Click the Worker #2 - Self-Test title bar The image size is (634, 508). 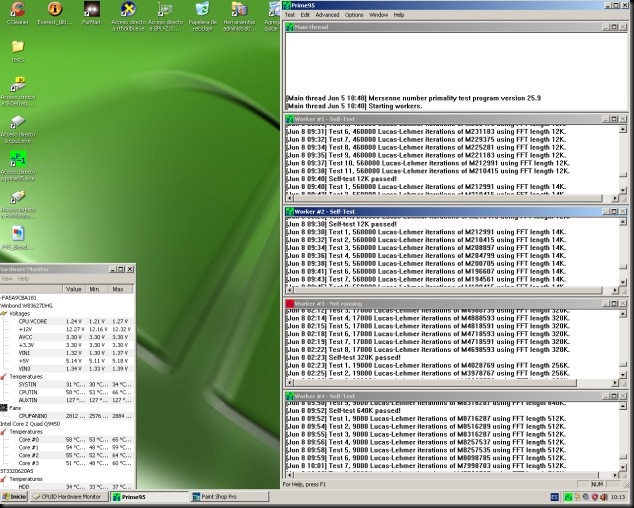pos(456,212)
